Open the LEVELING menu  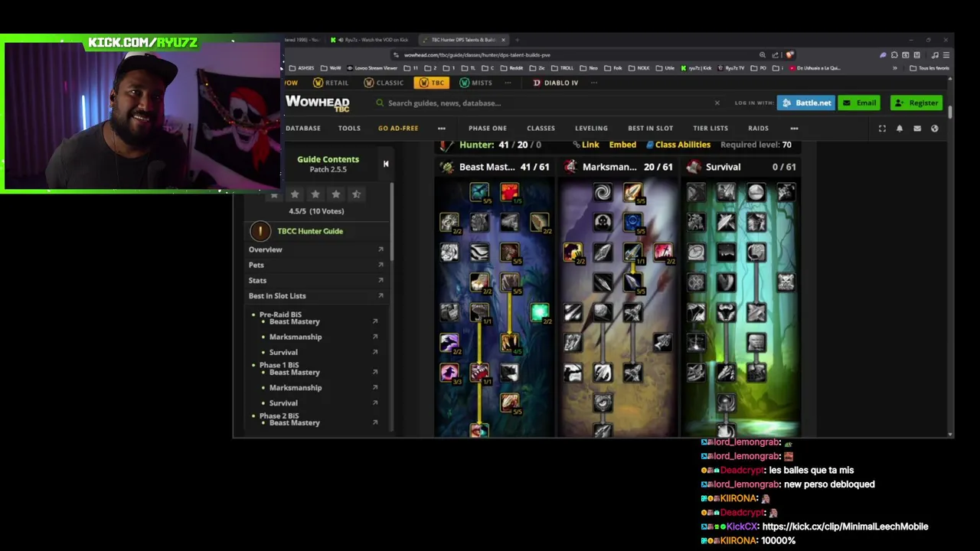(x=591, y=129)
